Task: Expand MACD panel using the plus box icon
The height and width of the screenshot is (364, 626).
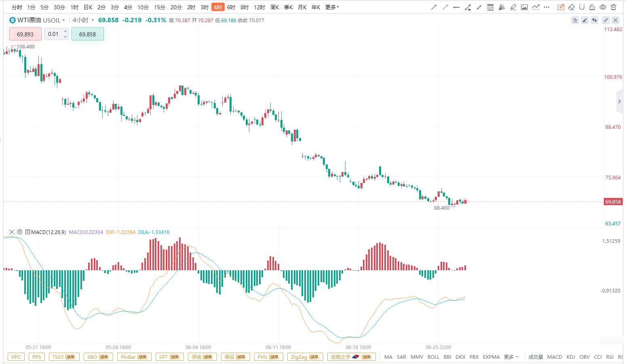Action: coord(27,232)
